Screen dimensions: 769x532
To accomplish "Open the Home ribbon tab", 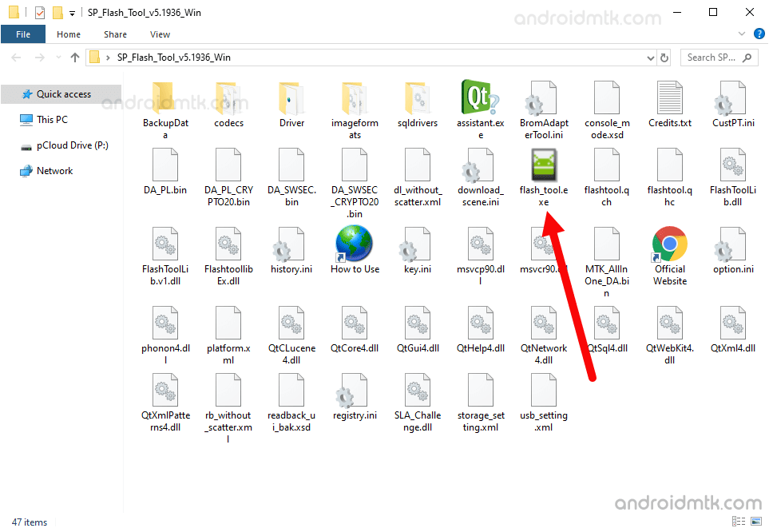I will 69,34.
